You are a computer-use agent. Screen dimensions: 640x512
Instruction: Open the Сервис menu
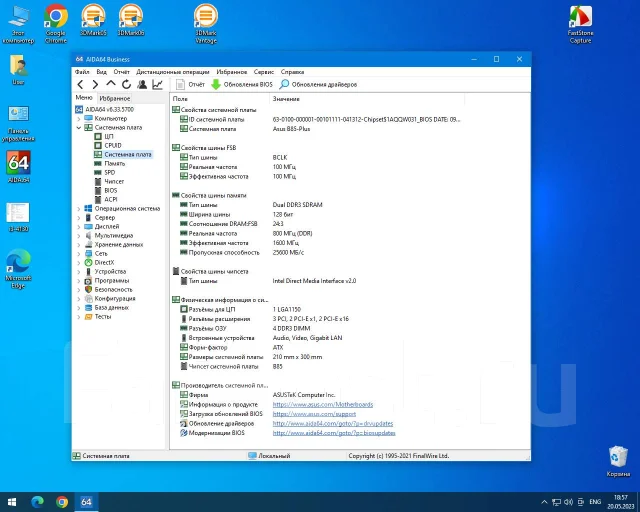click(x=264, y=72)
